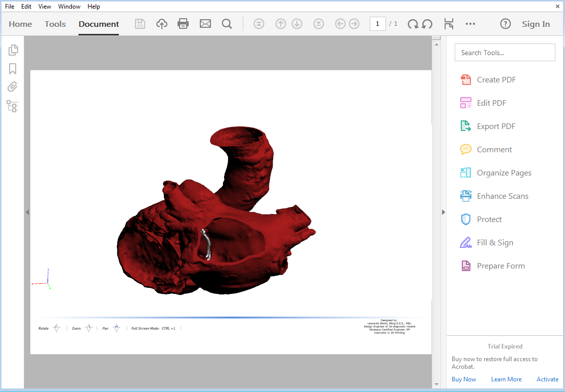Show next page down arrow

297,24
